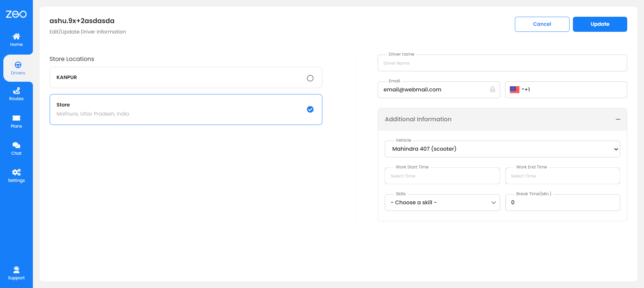Click the email field lock icon
Image resolution: width=644 pixels, height=288 pixels.
point(492,89)
